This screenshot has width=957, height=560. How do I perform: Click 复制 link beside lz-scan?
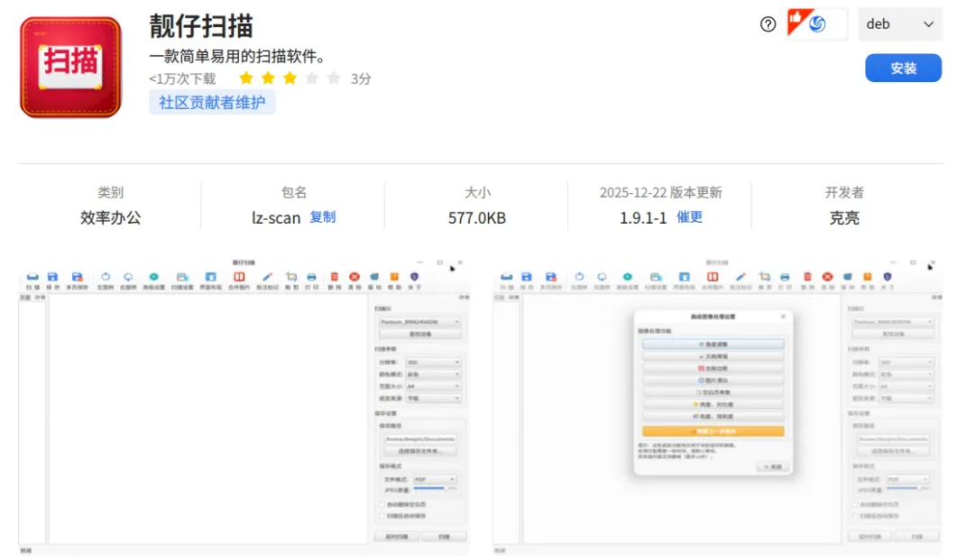click(x=323, y=217)
